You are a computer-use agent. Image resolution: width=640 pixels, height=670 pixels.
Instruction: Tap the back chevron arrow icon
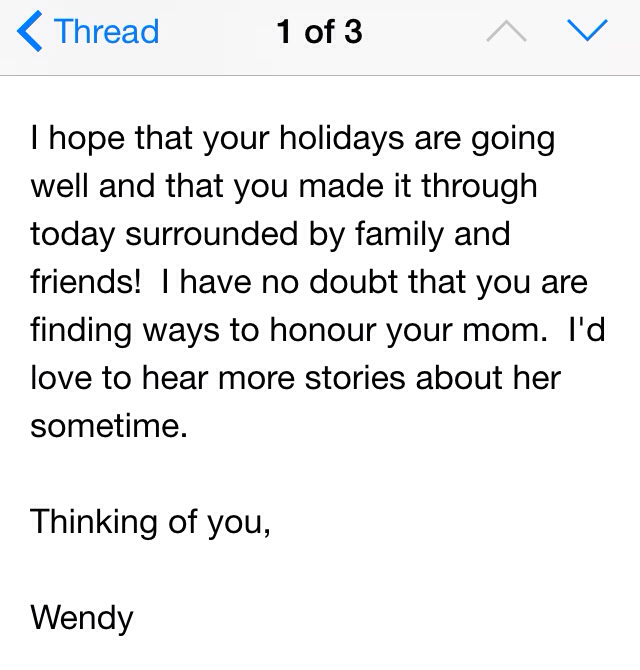click(x=30, y=32)
